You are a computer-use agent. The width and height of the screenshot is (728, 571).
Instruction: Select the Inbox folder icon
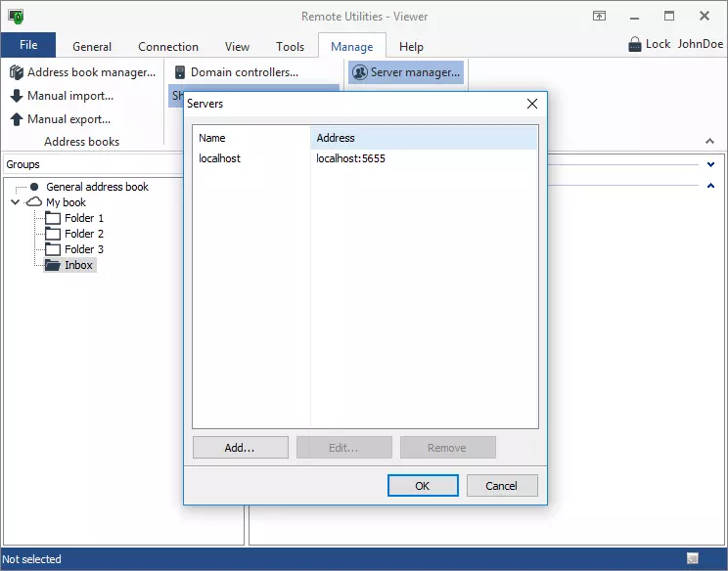coord(53,265)
